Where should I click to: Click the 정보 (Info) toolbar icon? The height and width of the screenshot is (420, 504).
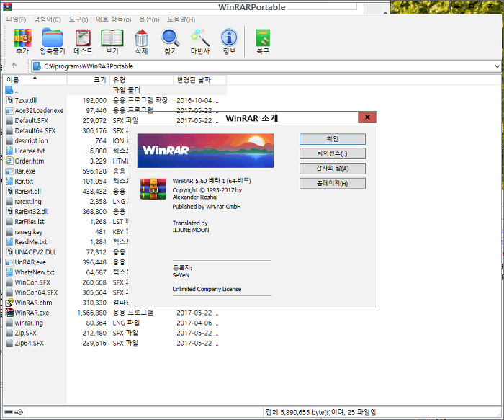coord(229,41)
